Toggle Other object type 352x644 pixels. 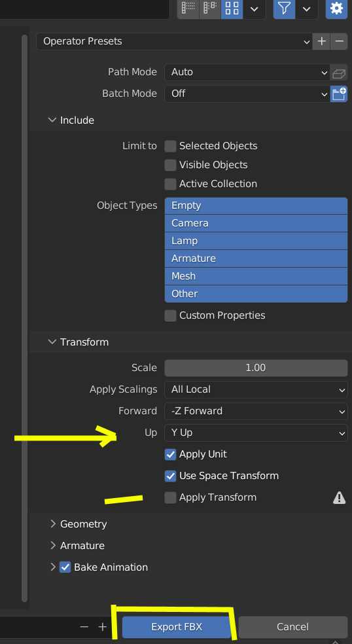point(256,294)
